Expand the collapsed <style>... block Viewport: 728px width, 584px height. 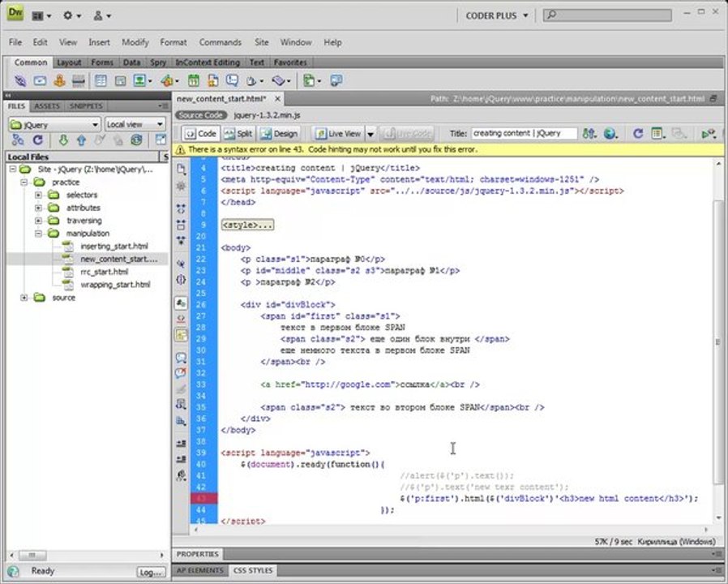pyautogui.click(x=247, y=225)
